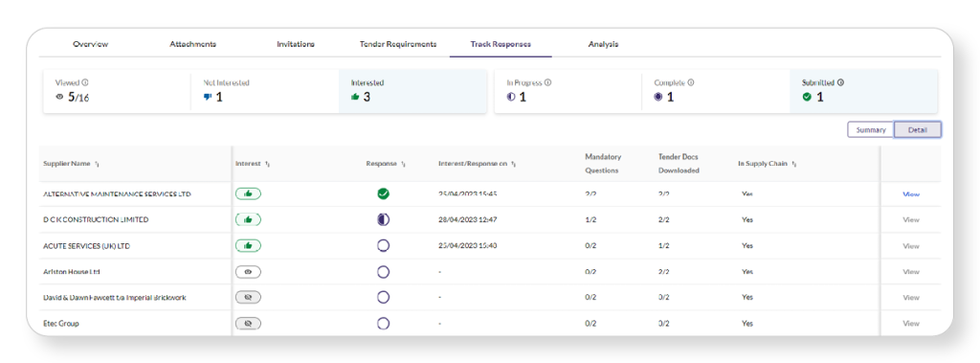The width and height of the screenshot is (980, 363).
Task: Click the thumbs-up icon in Interested card
Action: pos(355,97)
